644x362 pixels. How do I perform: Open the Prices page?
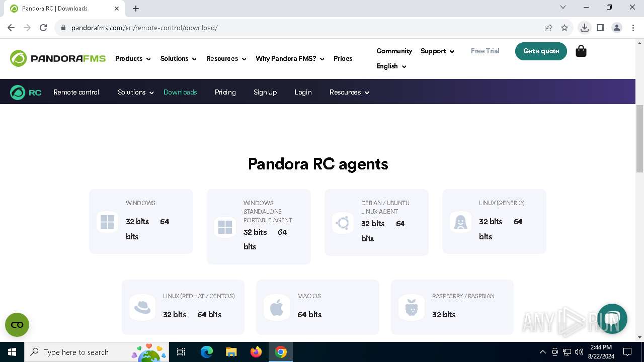343,59
